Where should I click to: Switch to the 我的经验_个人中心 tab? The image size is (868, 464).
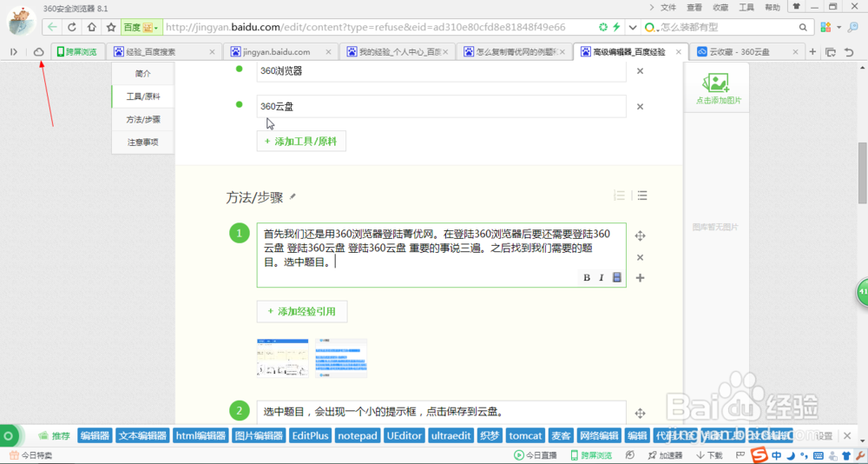(x=398, y=52)
